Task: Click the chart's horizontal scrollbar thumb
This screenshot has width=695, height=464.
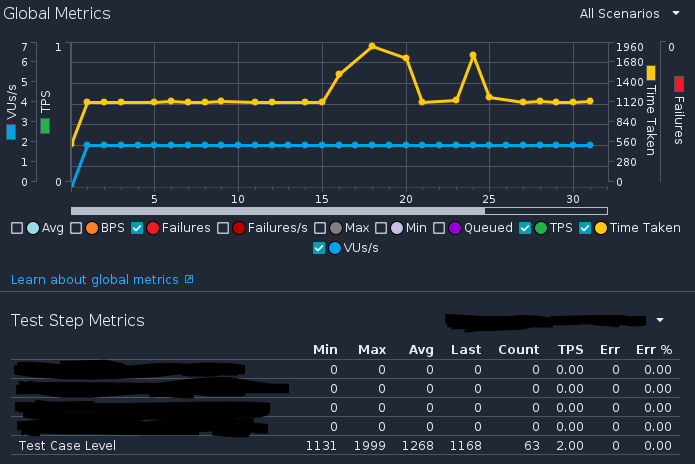Action: pos(277,210)
